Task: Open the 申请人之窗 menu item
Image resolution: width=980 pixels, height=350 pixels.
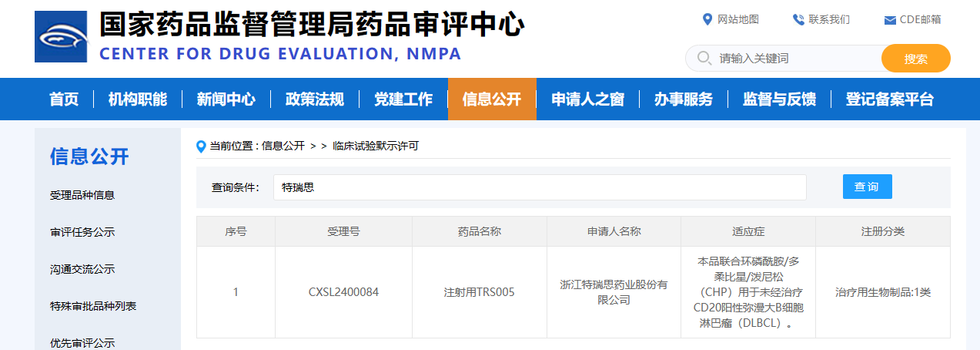Action: coord(588,99)
